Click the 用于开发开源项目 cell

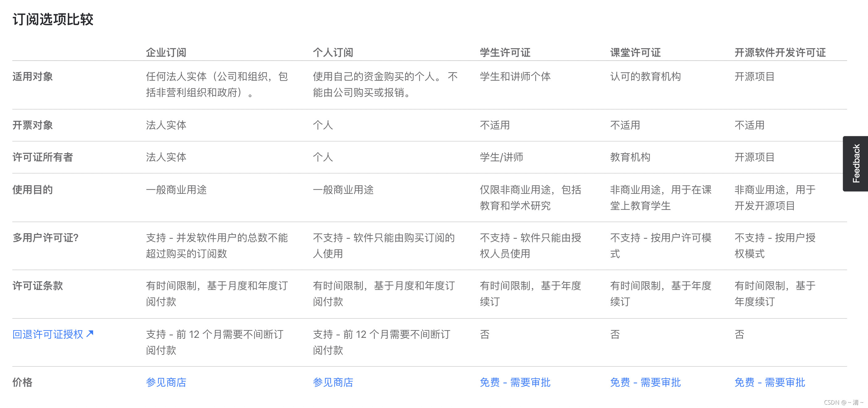[775, 198]
